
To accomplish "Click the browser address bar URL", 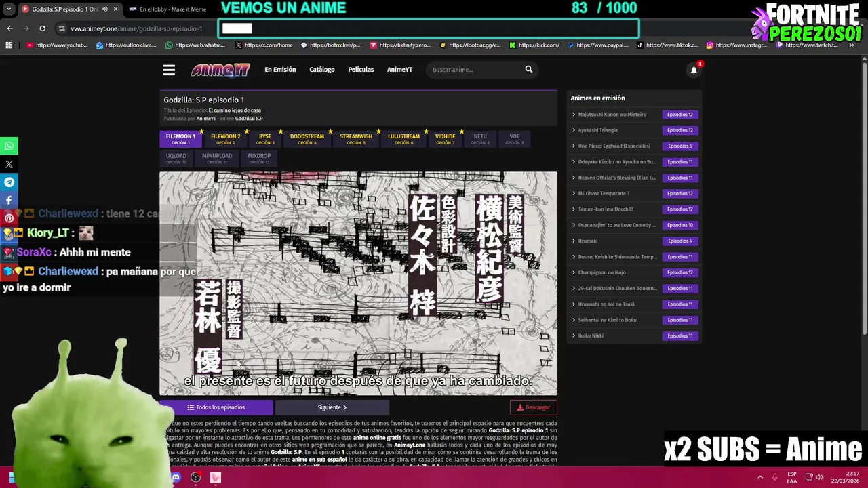I will (136, 28).
